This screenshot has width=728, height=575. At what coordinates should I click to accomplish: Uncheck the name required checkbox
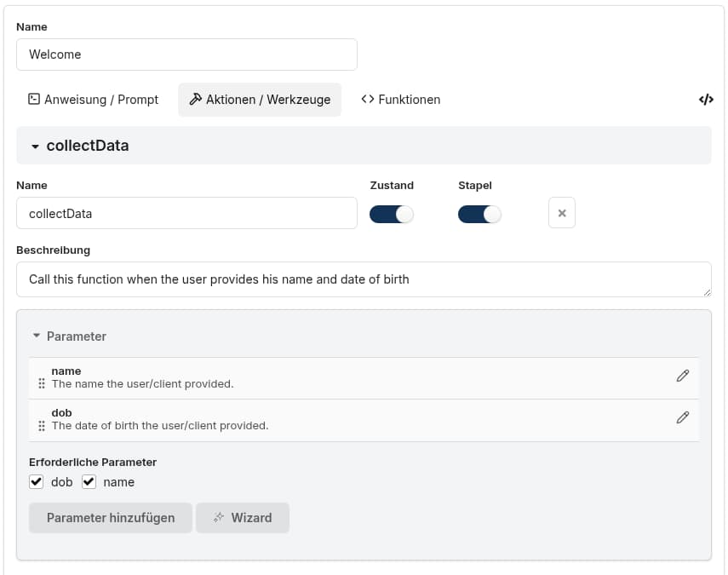(x=89, y=482)
